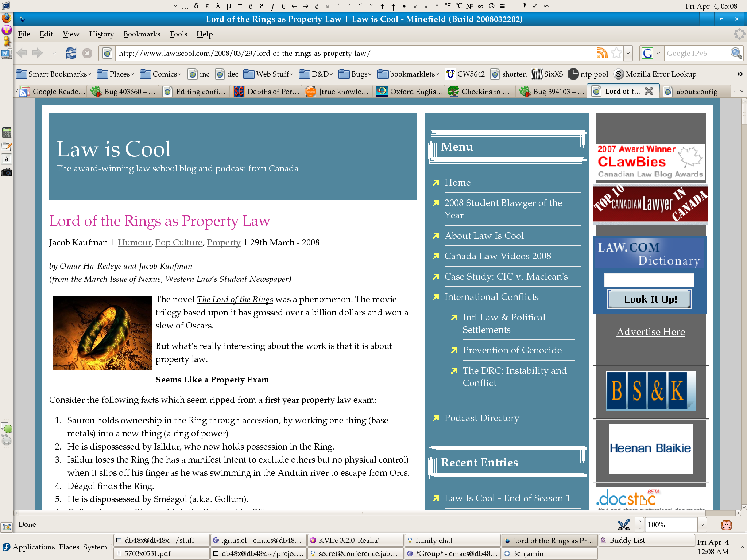Click the search magnifier icon
Viewport: 747px width, 560px height.
click(736, 53)
